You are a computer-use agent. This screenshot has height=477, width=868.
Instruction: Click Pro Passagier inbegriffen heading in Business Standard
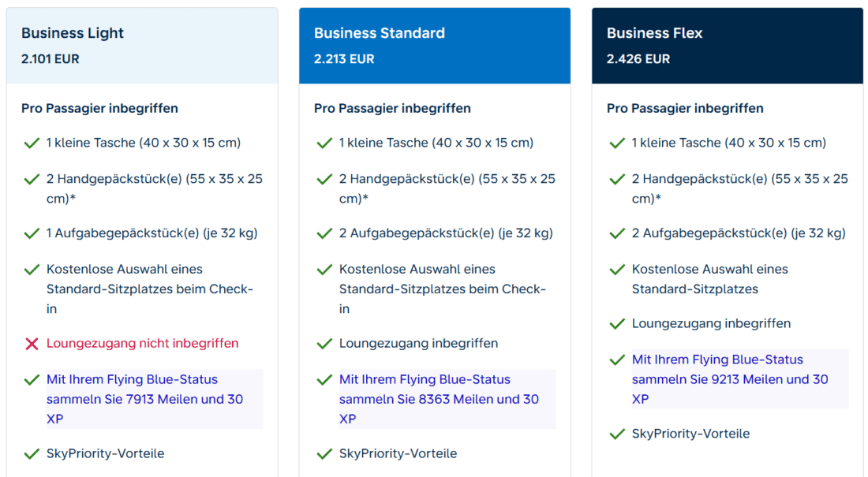(x=392, y=109)
